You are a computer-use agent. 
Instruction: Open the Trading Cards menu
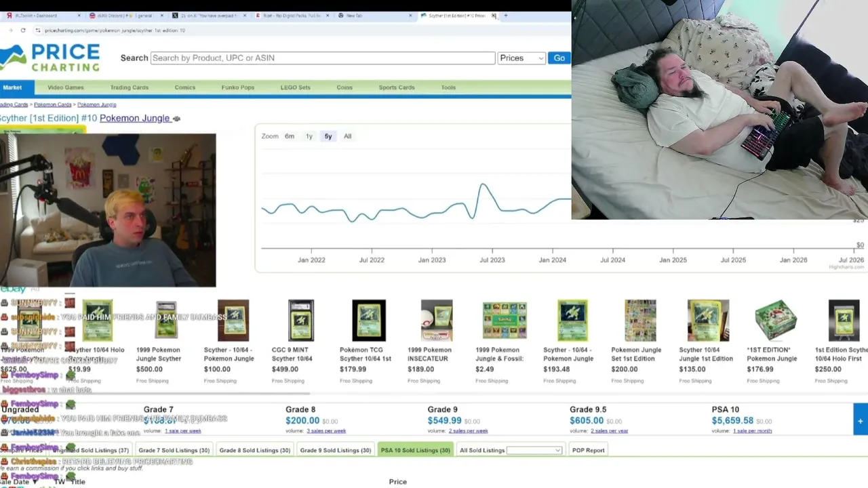pyautogui.click(x=130, y=87)
